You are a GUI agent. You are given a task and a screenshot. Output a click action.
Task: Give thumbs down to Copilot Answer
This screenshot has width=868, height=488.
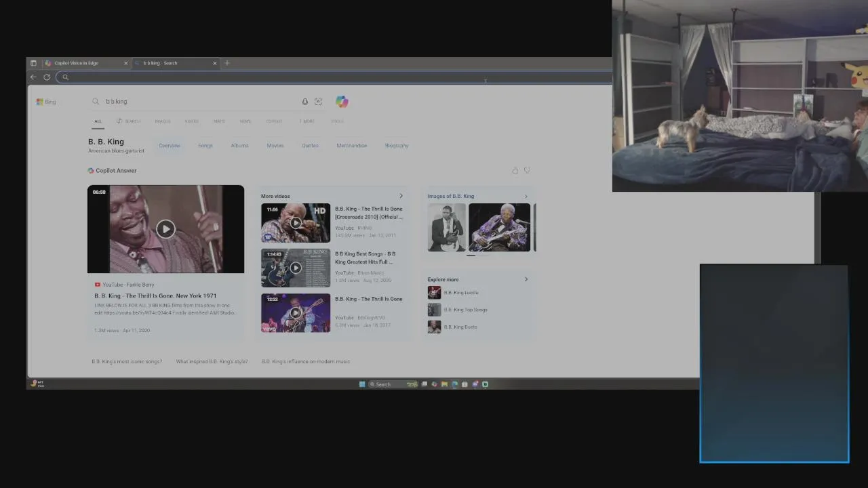tap(527, 171)
